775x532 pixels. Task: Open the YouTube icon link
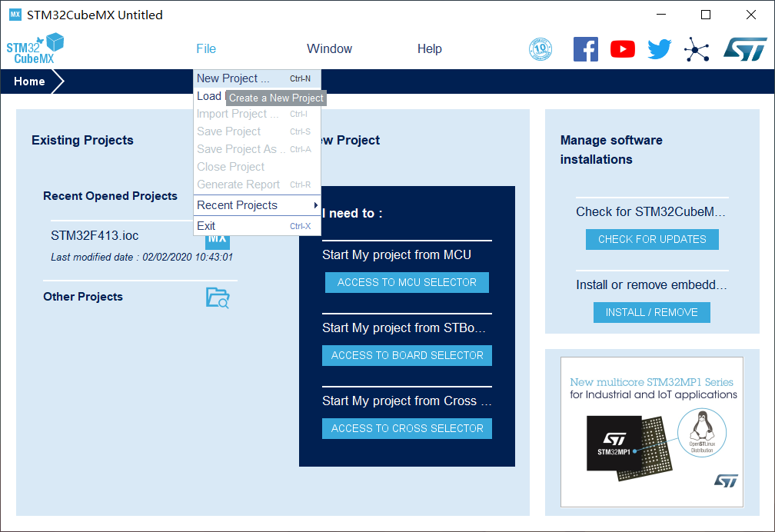(623, 49)
